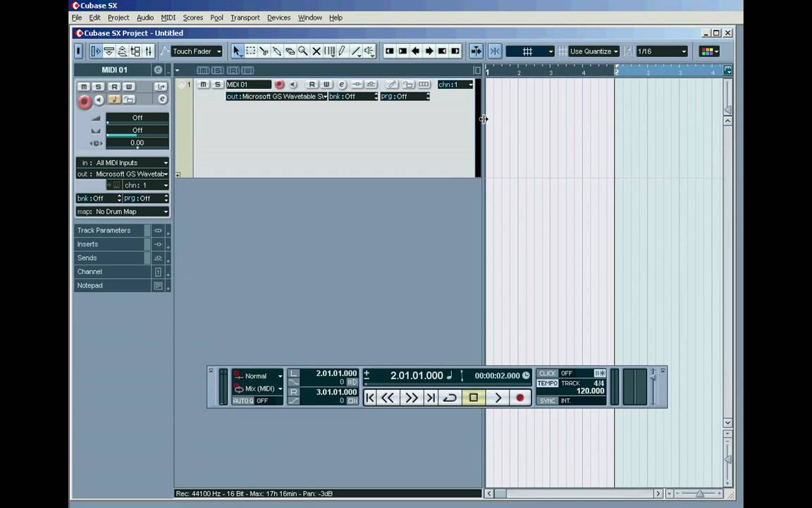Open the MIDI menu
This screenshot has width=812, height=508.
click(x=168, y=18)
